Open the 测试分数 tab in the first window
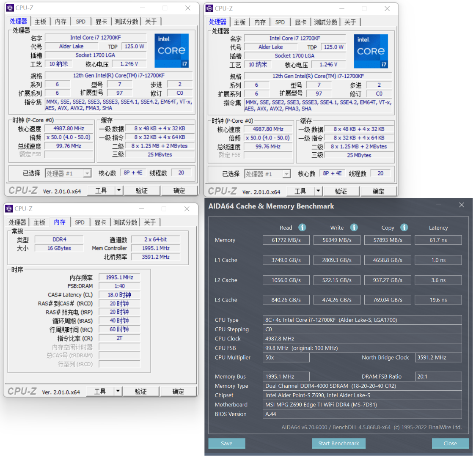476x458 pixels. point(126,21)
